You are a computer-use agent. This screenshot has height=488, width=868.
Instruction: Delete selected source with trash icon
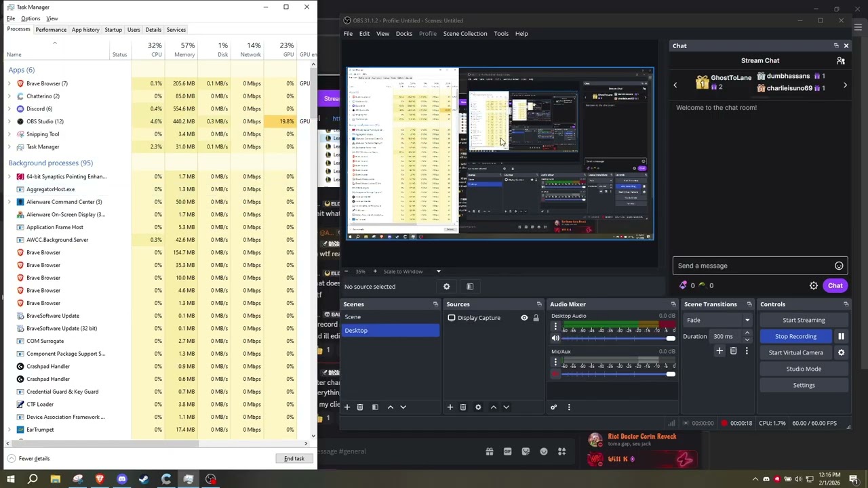pos(463,407)
